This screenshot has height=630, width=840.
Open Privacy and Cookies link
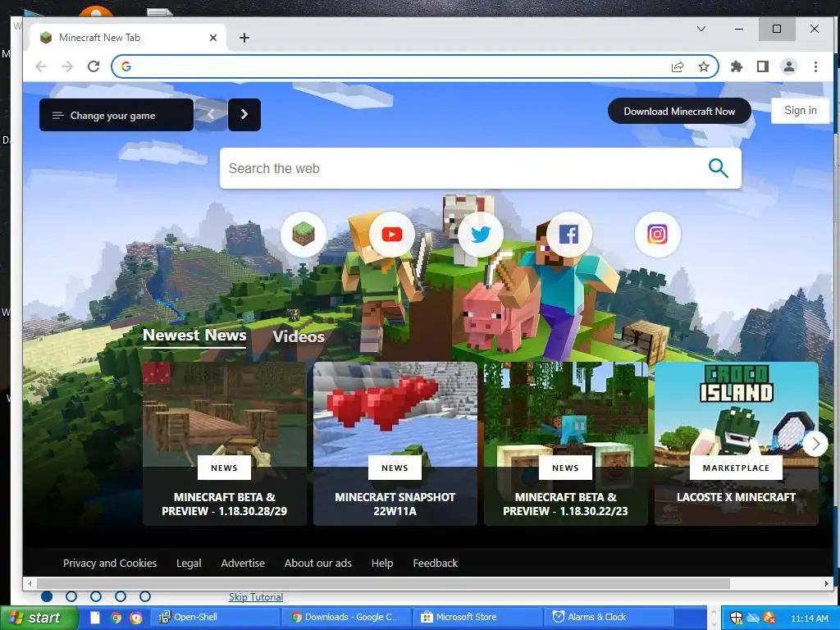[x=110, y=563]
